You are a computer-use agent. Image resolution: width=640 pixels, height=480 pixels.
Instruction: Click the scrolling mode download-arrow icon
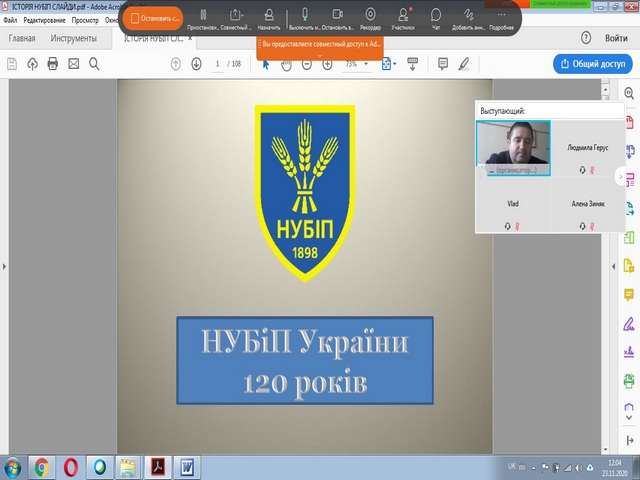pos(412,64)
